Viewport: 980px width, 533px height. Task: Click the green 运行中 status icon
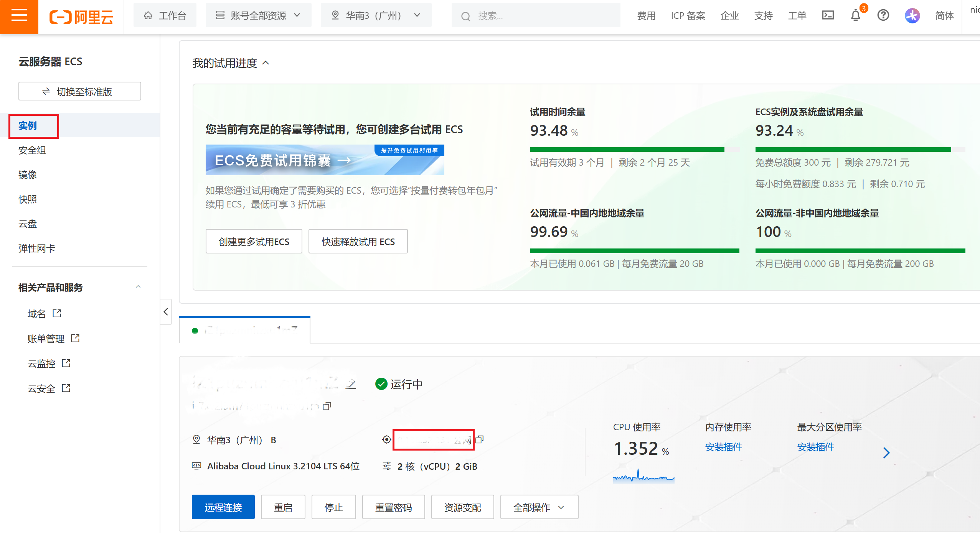click(x=381, y=384)
